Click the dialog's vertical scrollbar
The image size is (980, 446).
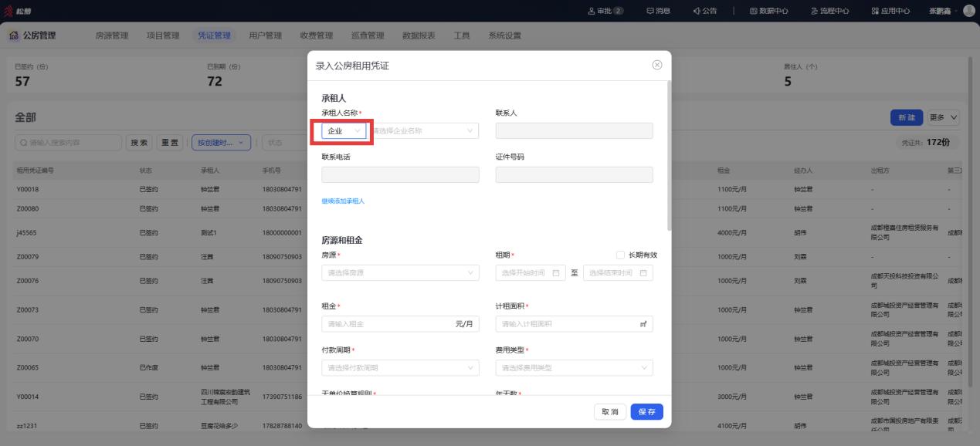(x=669, y=154)
